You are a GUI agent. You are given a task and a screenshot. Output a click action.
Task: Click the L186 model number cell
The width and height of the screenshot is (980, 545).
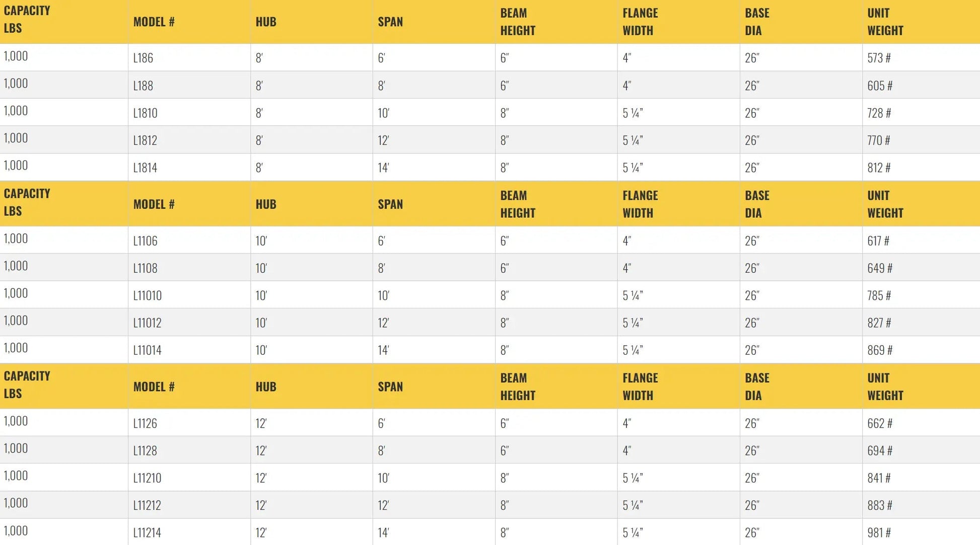(x=143, y=58)
